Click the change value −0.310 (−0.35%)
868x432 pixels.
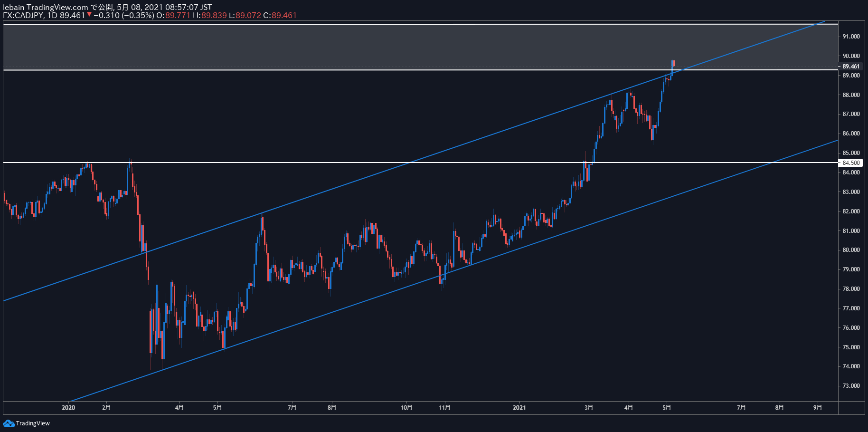coord(124,15)
